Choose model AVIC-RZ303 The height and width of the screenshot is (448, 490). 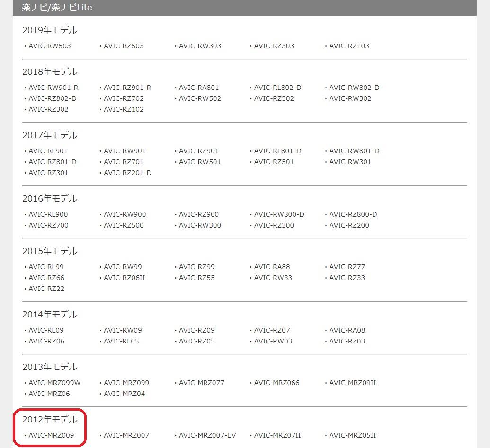[x=274, y=46]
